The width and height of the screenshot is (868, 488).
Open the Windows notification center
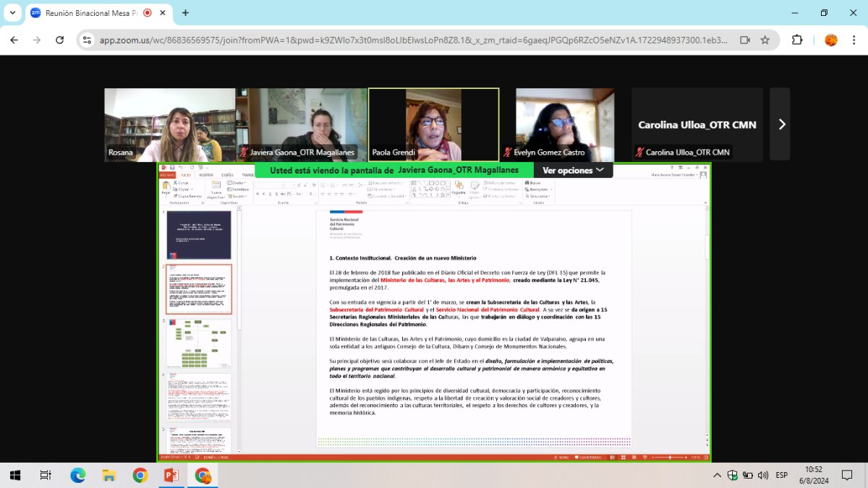(x=847, y=475)
